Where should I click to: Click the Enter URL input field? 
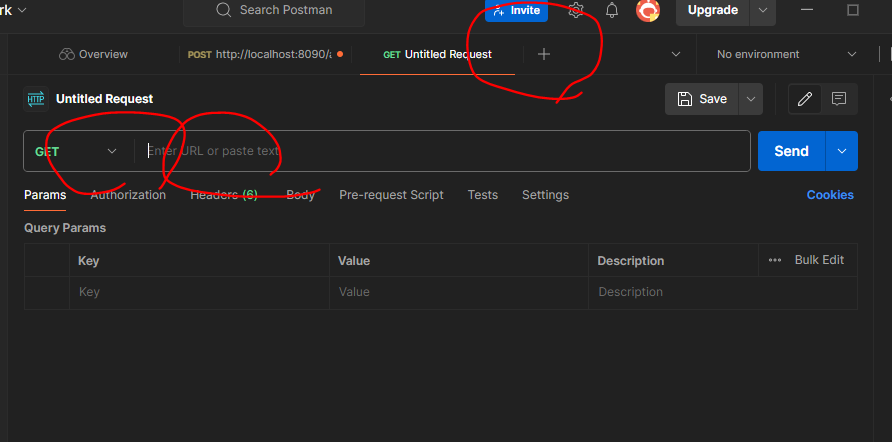[444, 151]
